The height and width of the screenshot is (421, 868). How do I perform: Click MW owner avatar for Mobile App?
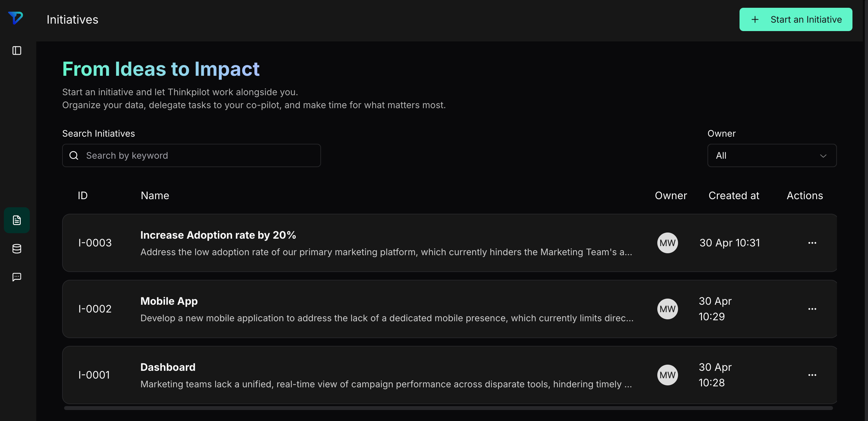coord(668,309)
